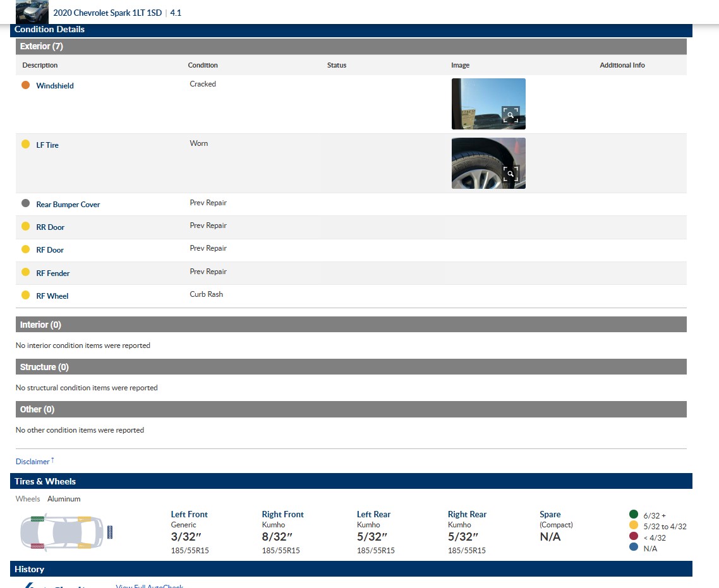Click the Additional Info column header
The image size is (719, 588).
click(x=622, y=65)
